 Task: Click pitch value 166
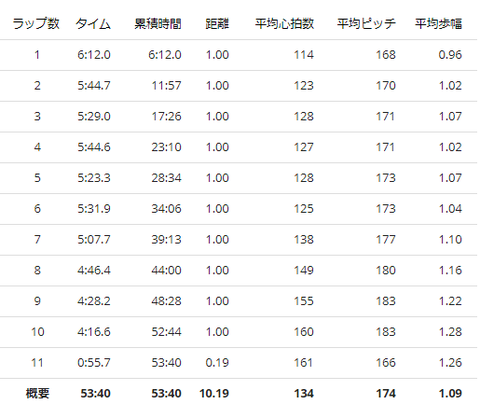click(x=386, y=362)
